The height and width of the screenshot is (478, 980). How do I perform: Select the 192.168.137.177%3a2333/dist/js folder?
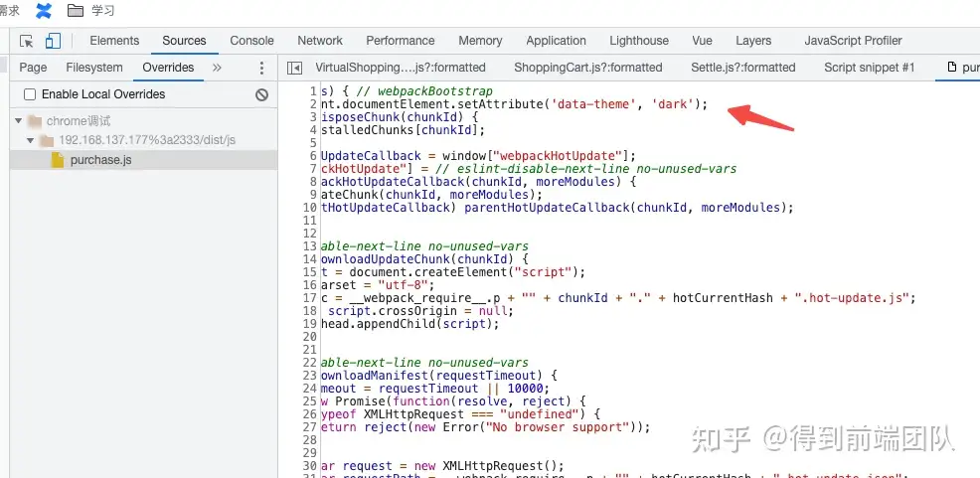point(143,140)
